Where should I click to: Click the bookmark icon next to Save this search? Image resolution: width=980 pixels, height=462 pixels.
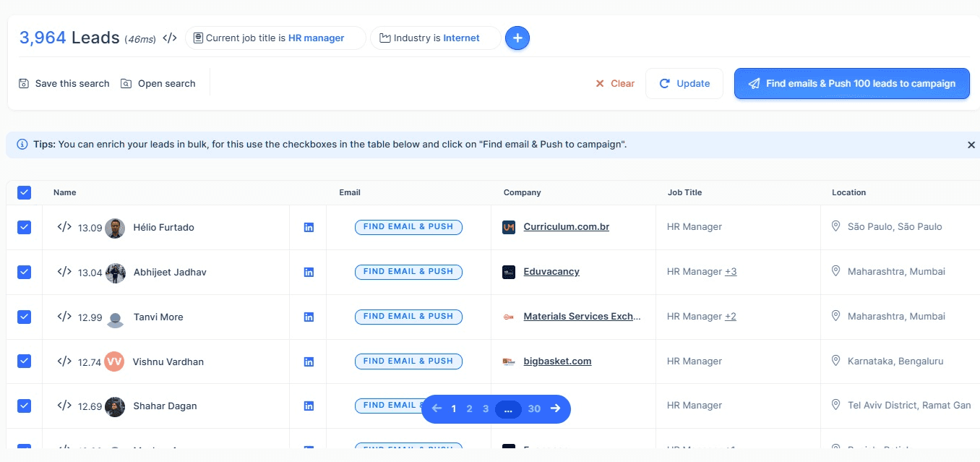tap(24, 83)
